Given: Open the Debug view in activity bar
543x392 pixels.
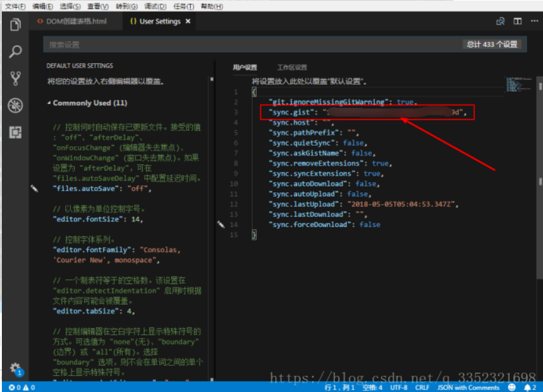Looking at the screenshot, I should pos(15,105).
